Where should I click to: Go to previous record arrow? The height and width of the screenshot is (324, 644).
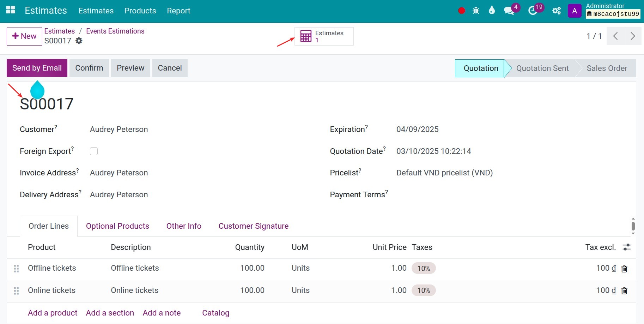(615, 36)
